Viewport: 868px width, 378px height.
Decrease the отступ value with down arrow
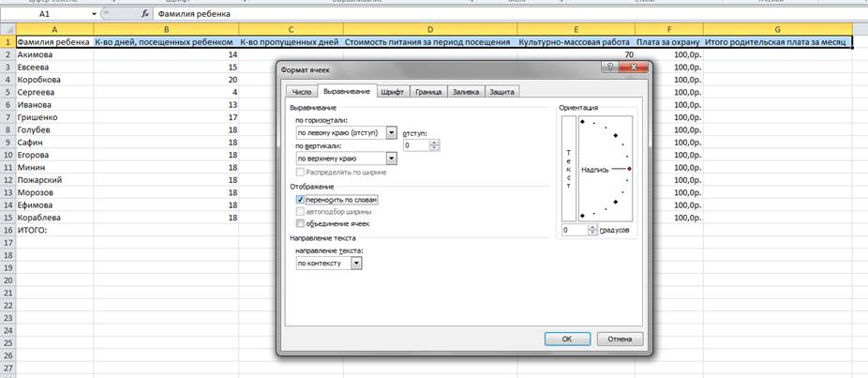[435, 148]
